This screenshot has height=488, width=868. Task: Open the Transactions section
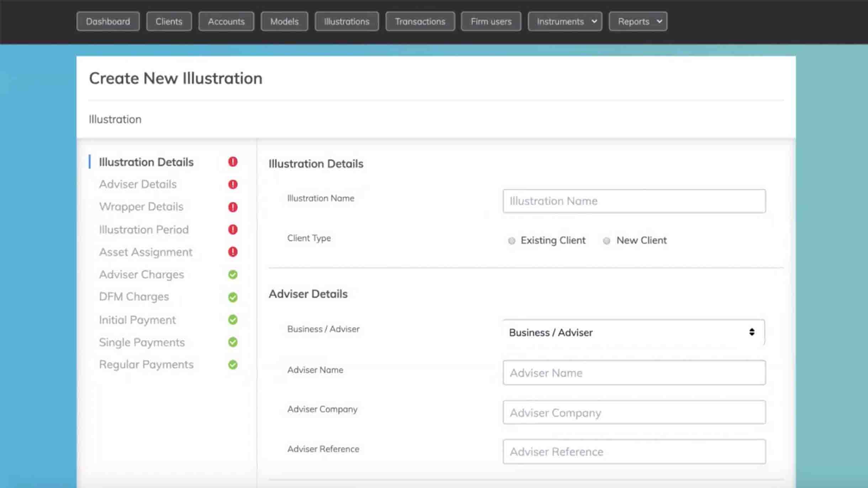(x=419, y=21)
